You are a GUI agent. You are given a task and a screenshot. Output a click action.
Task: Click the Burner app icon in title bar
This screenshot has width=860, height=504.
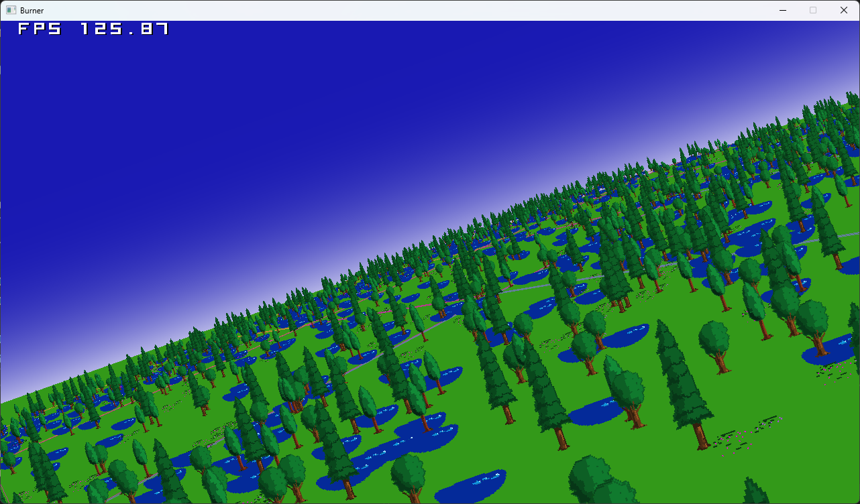coord(11,11)
